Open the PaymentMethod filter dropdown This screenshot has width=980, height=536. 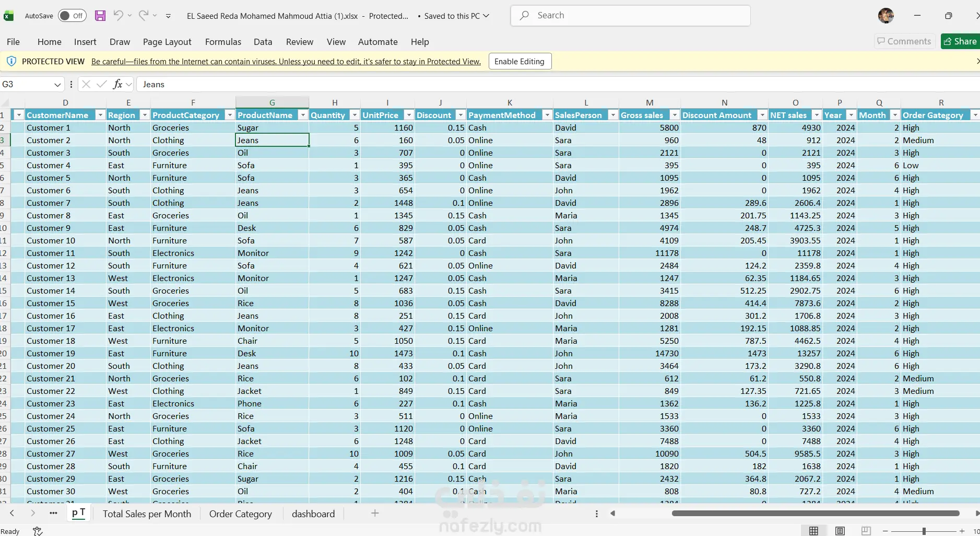tap(547, 115)
